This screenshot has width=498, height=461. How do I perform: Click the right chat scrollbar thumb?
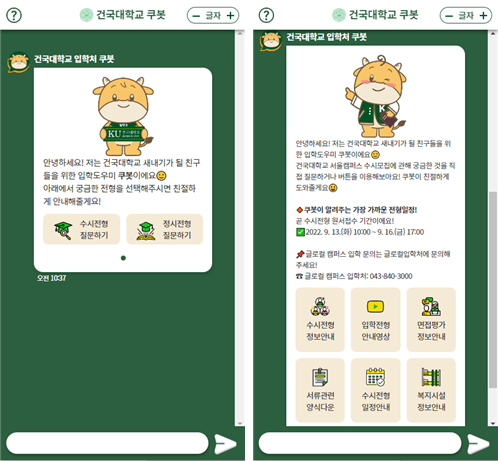pyautogui.click(x=493, y=290)
